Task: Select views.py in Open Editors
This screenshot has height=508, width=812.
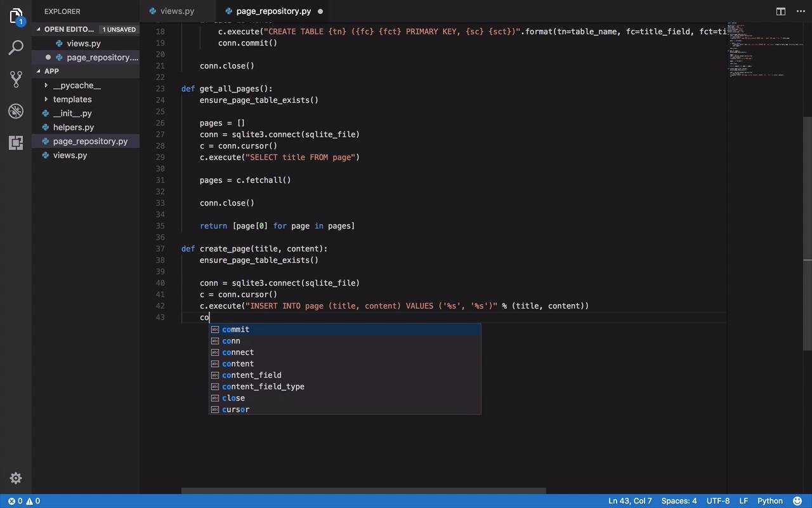Action: pos(86,43)
